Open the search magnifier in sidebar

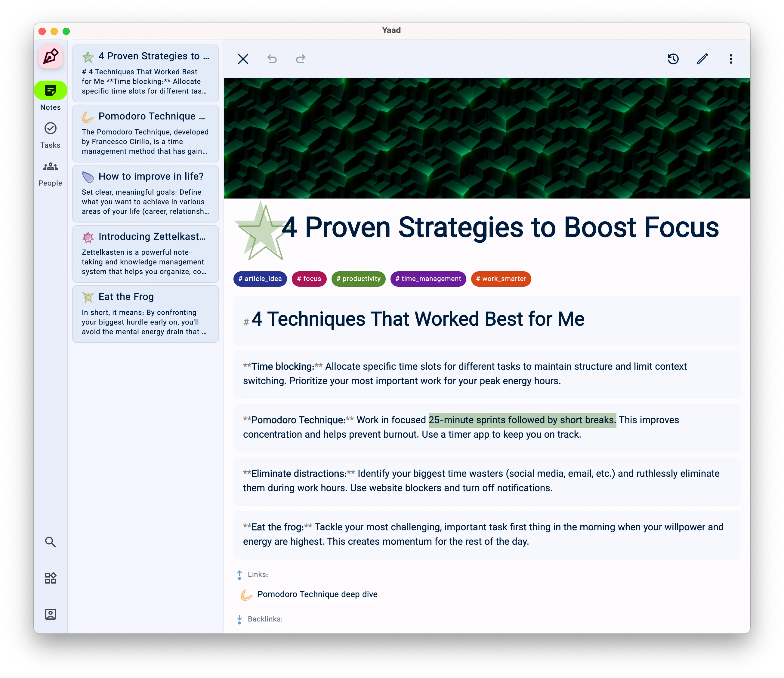[50, 542]
